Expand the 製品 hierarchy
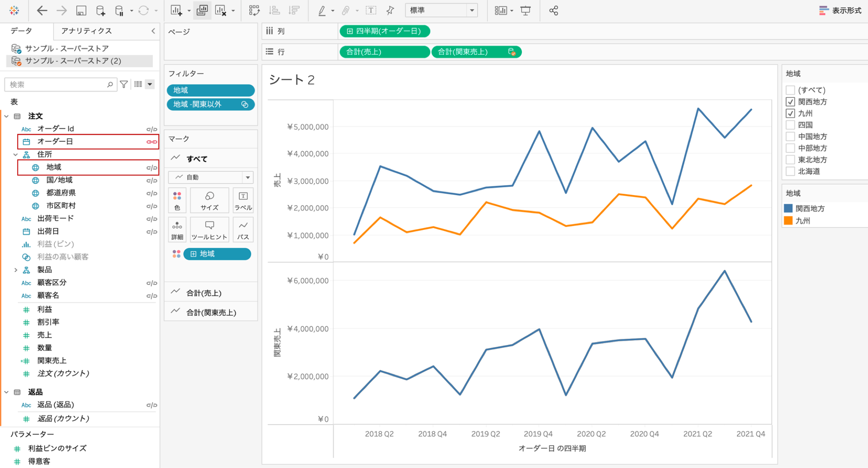Viewport: 868px width, 468px height. (16, 270)
